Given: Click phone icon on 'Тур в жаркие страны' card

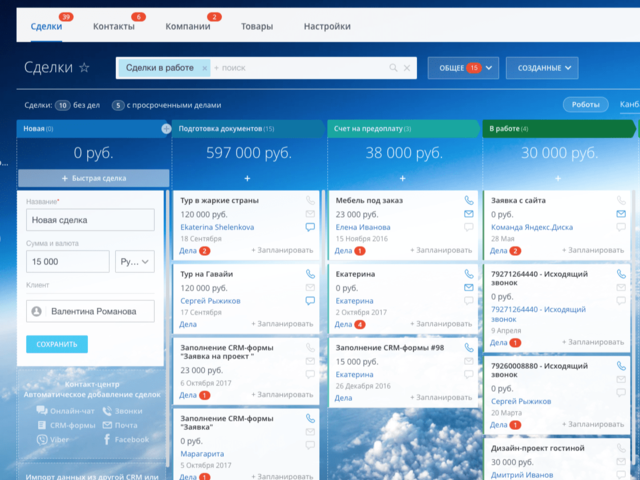Looking at the screenshot, I should pos(310,200).
